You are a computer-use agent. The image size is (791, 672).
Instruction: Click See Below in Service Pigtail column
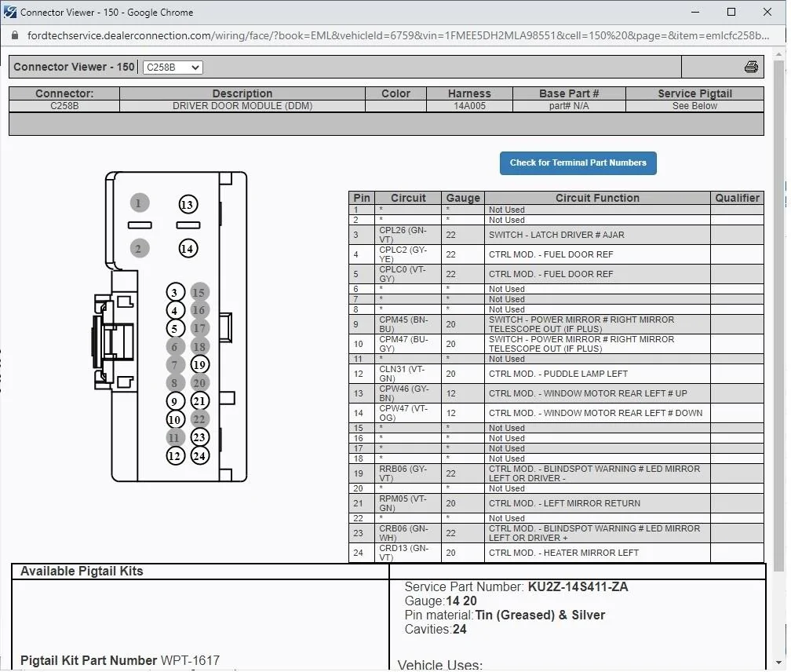click(x=694, y=106)
